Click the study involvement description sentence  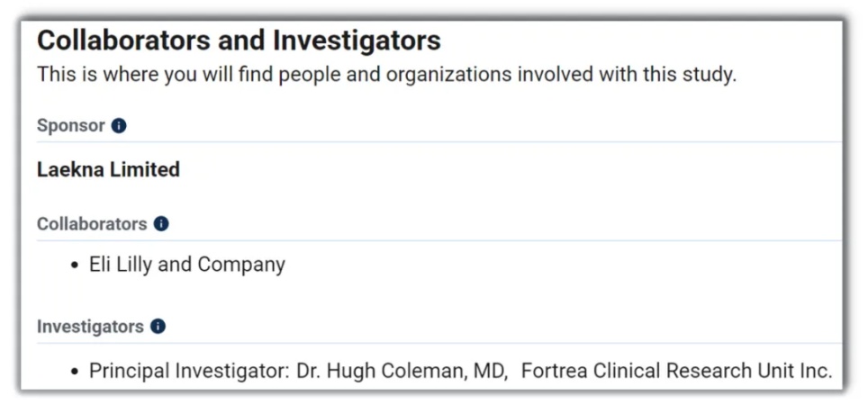386,75
